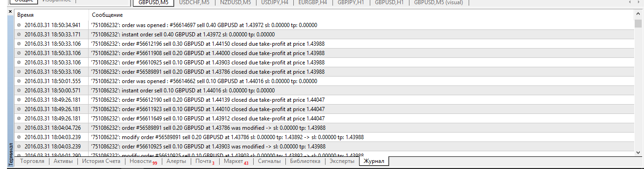The width and height of the screenshot is (644, 169).
Task: Select message 'instant order sell 0.10 GBPUSD'
Action: 183,91
